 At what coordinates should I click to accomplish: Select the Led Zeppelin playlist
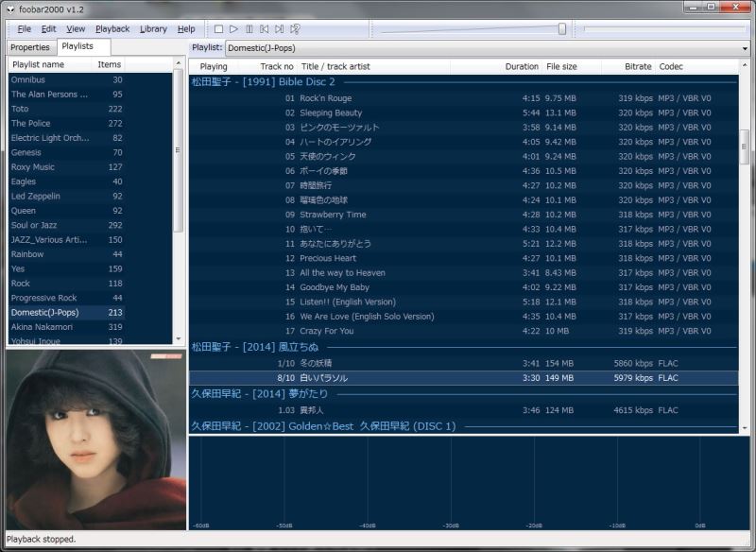(66, 197)
